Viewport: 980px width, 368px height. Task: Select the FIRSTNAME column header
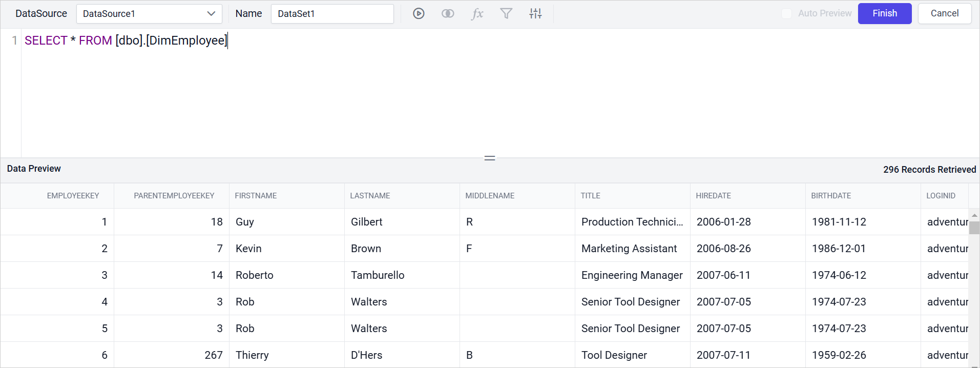pos(256,196)
